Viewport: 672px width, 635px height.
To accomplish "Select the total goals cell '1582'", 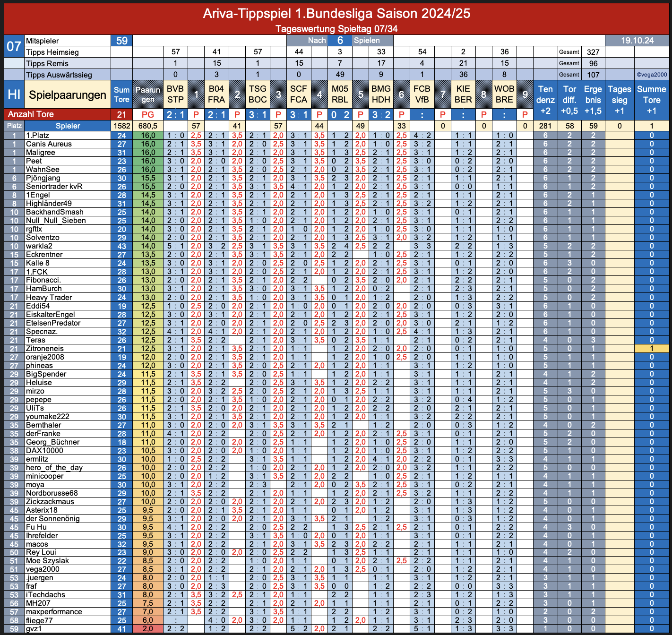I will (x=122, y=126).
